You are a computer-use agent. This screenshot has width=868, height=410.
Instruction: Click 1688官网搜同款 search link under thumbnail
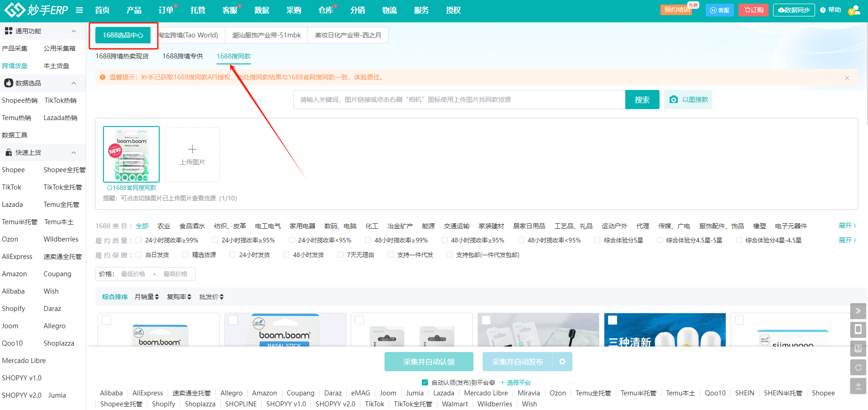(131, 188)
